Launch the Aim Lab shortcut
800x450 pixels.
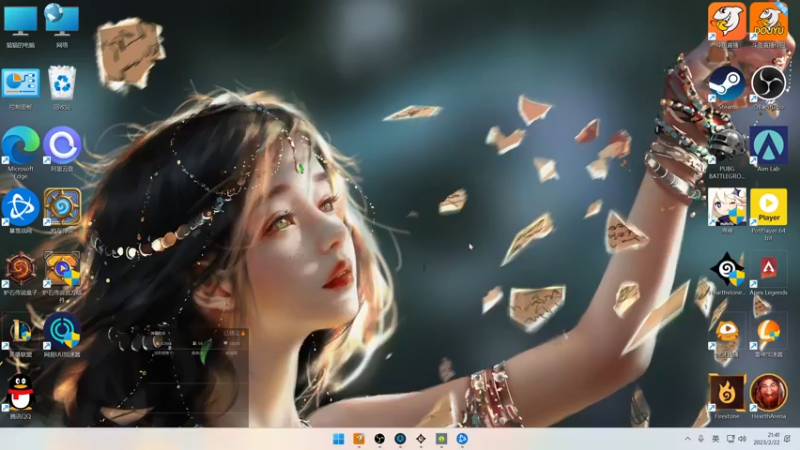point(768,145)
